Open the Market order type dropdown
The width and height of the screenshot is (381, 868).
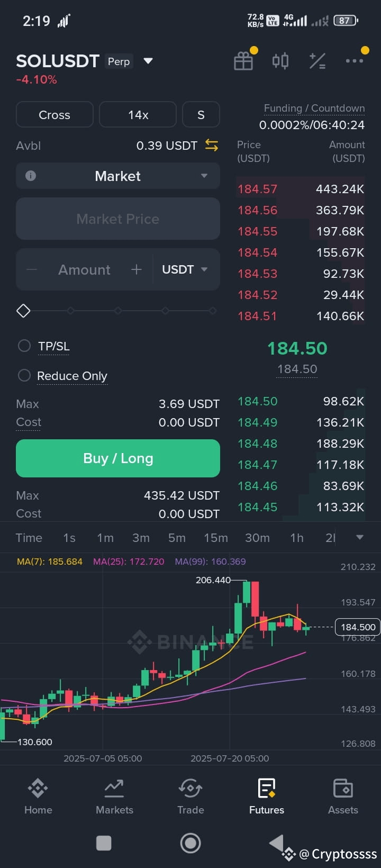pos(118,176)
